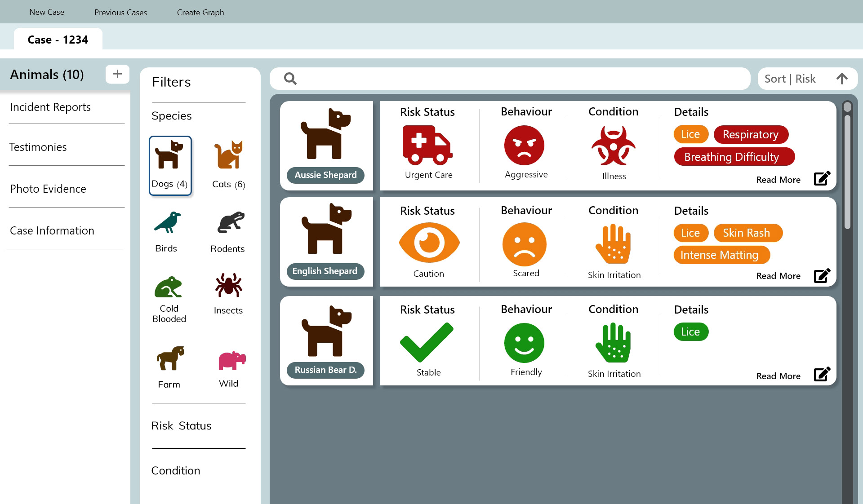The height and width of the screenshot is (504, 863).
Task: Click the Friendly smiley face icon
Action: 524,343
